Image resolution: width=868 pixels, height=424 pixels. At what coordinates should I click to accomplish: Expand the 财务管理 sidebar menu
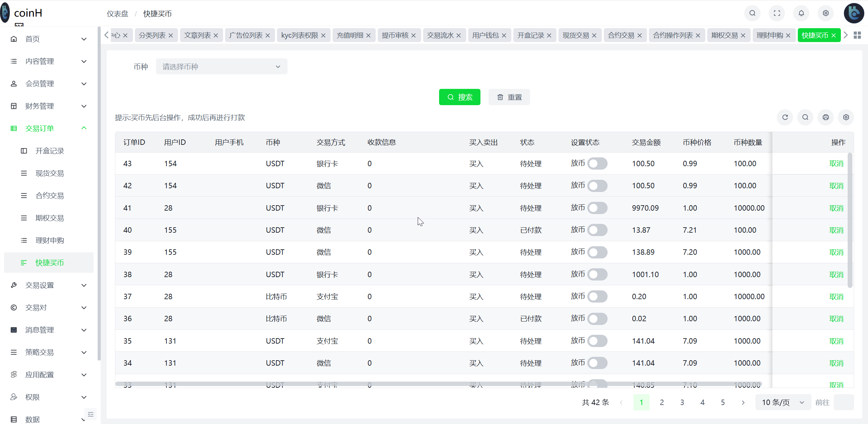[x=40, y=106]
